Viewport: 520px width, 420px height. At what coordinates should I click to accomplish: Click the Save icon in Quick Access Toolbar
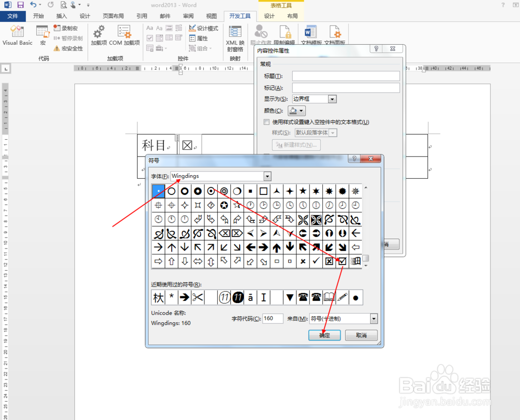pyautogui.click(x=20, y=5)
